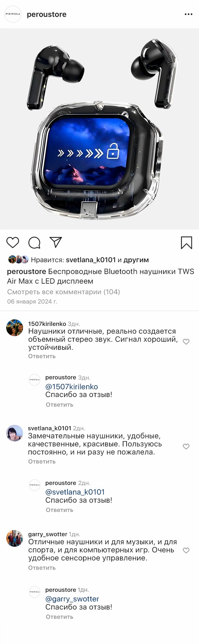Open the three-dot post options menu
The image size is (199, 644).
click(x=188, y=14)
